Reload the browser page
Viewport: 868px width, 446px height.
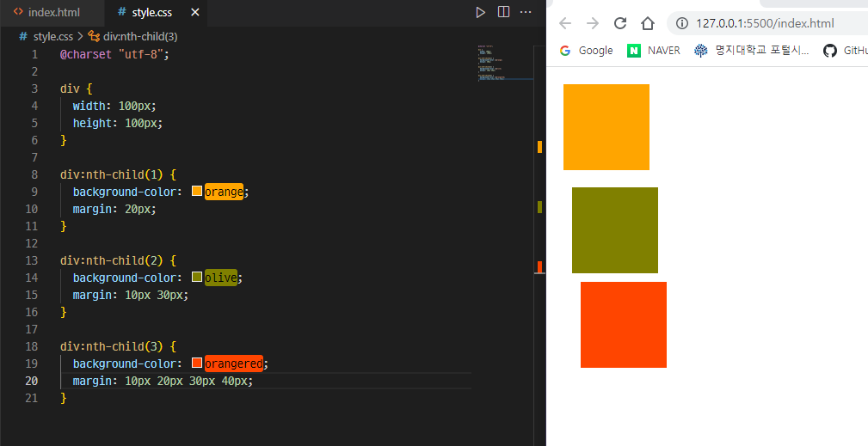click(620, 23)
